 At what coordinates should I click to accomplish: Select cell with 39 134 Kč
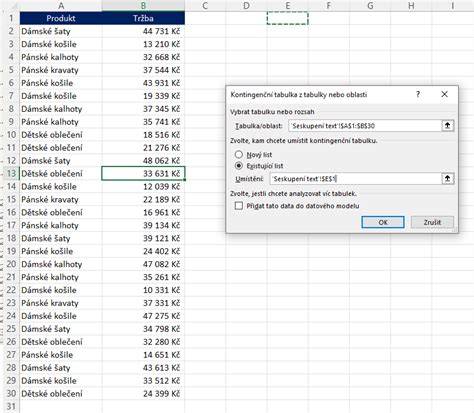tap(143, 225)
